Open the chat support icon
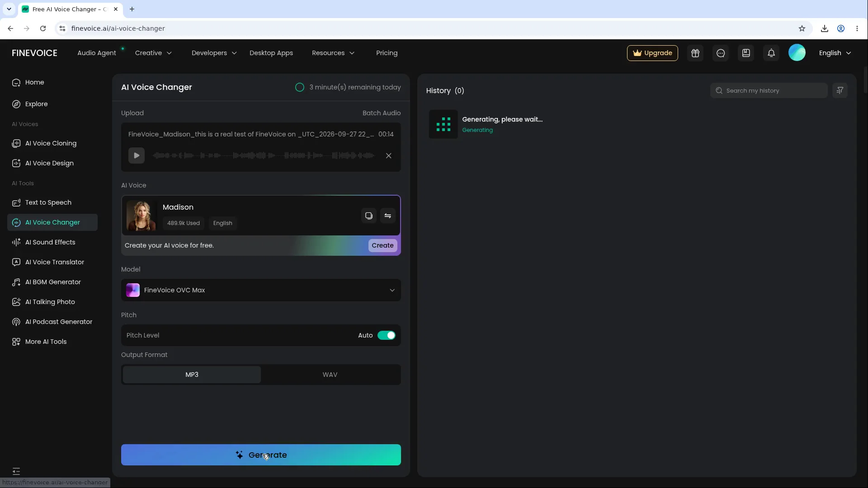The width and height of the screenshot is (868, 488). [721, 53]
